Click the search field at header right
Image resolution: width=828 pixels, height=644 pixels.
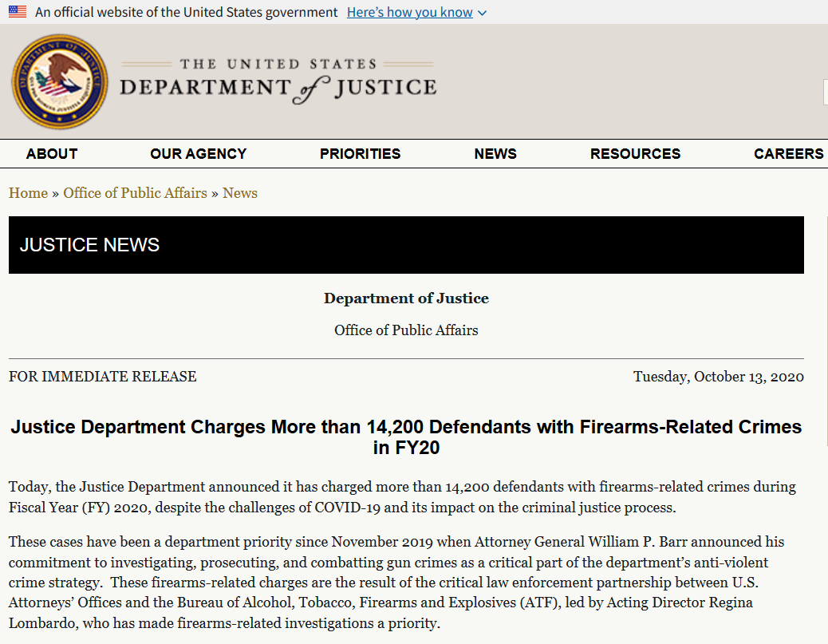[826, 93]
